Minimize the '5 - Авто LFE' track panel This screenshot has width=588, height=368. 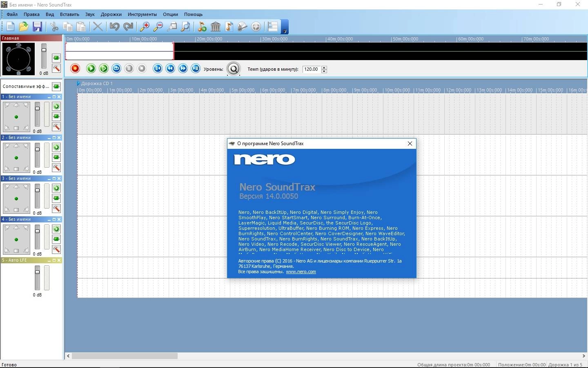49,260
